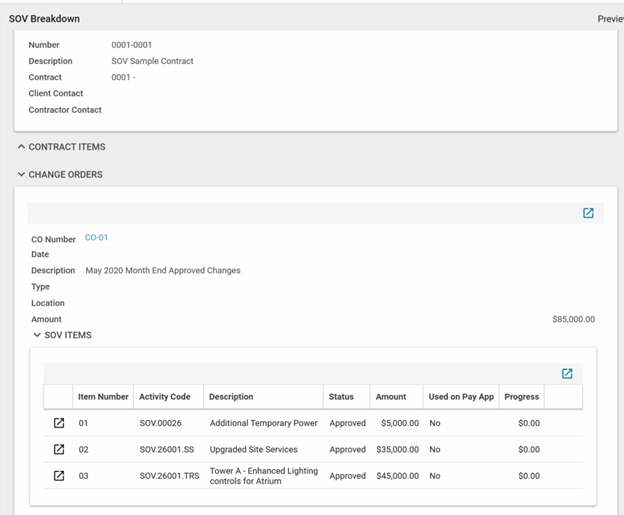Sort by Item Number column header

click(103, 397)
